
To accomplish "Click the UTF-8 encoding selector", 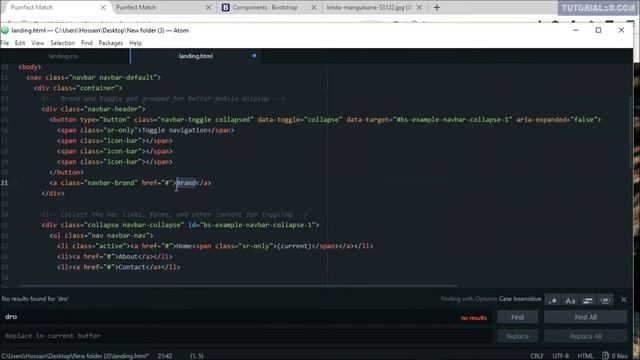I will (560, 356).
